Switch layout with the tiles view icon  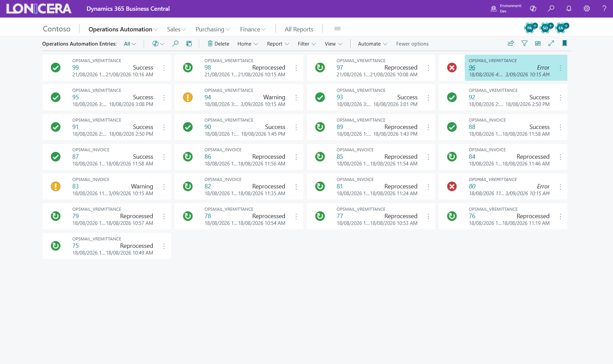(x=538, y=43)
